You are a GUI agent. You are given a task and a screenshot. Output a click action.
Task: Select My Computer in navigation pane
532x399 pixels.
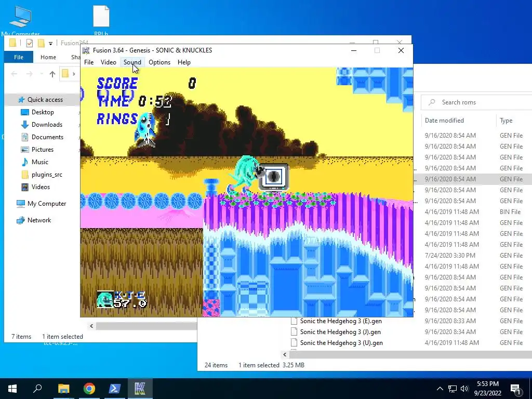[47, 204]
